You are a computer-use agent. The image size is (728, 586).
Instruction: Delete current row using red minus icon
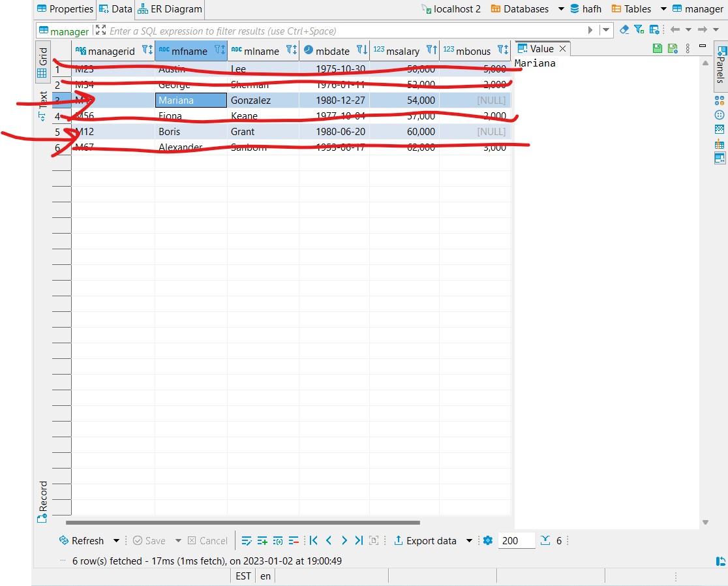click(294, 540)
